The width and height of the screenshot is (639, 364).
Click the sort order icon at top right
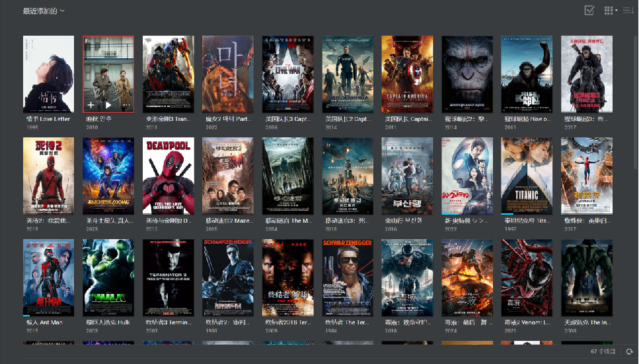[628, 11]
